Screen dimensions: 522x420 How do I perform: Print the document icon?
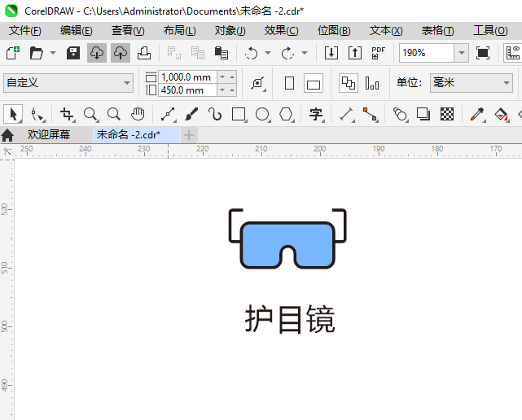point(144,53)
